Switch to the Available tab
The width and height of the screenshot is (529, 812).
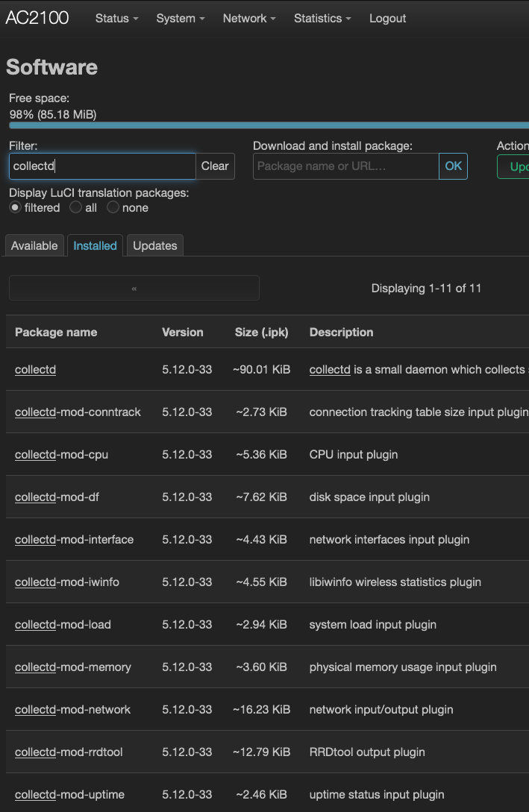pyautogui.click(x=34, y=245)
